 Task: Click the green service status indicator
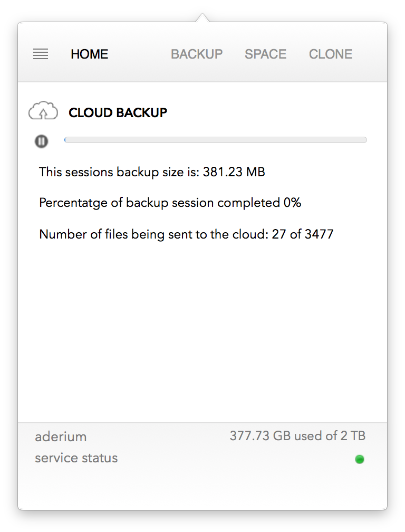(360, 459)
